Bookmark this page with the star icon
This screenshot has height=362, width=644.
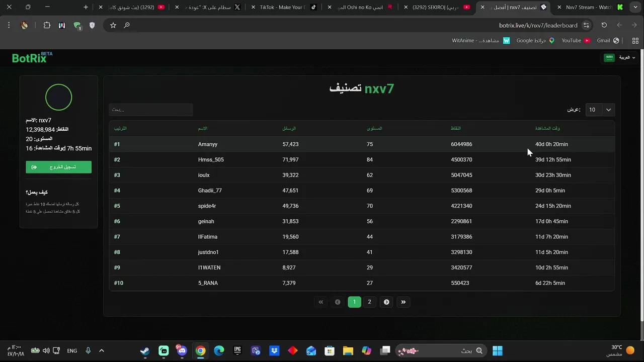(113, 25)
